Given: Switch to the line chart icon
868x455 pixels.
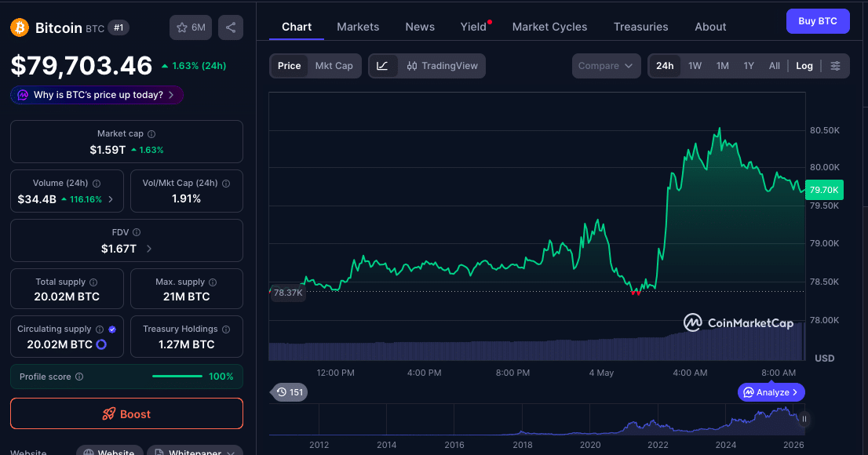Looking at the screenshot, I should (x=382, y=66).
